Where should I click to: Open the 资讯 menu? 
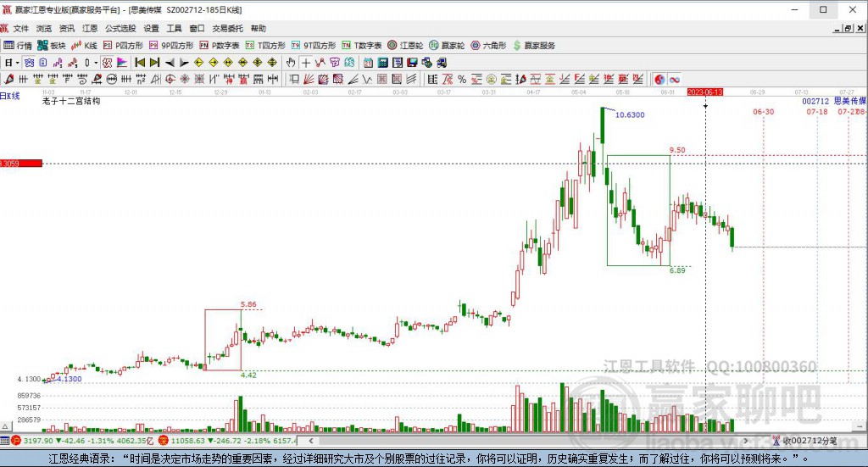coord(67,28)
